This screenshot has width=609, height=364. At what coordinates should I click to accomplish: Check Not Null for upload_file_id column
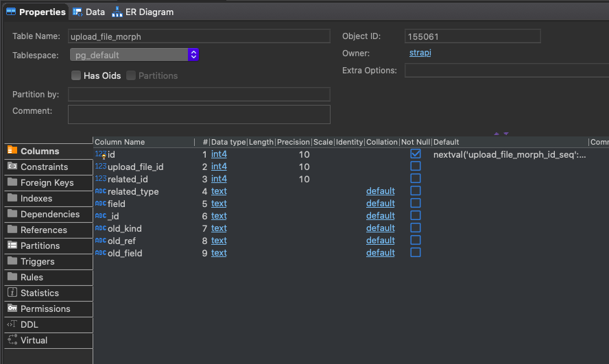(415, 166)
